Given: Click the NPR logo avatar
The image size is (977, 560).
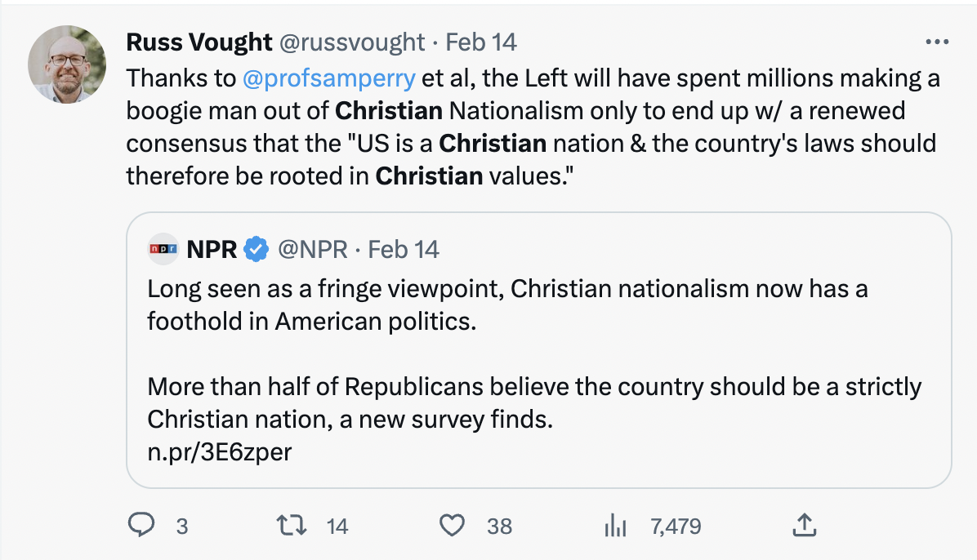Looking at the screenshot, I should click(x=163, y=249).
